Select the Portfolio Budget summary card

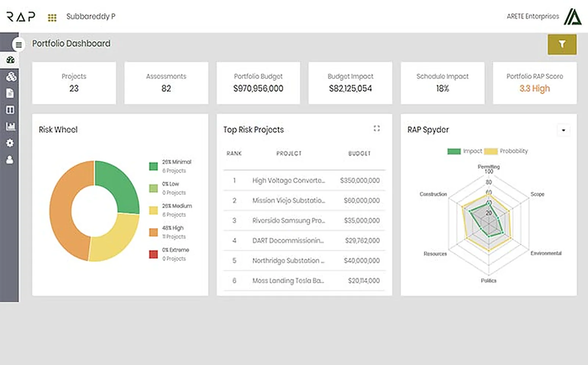coord(258,83)
